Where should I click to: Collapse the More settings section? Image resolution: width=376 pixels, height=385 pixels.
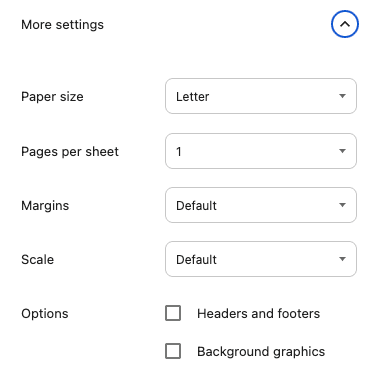point(345,24)
